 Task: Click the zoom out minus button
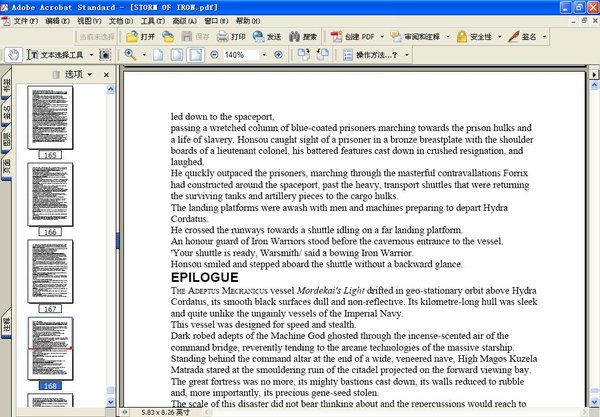214,55
